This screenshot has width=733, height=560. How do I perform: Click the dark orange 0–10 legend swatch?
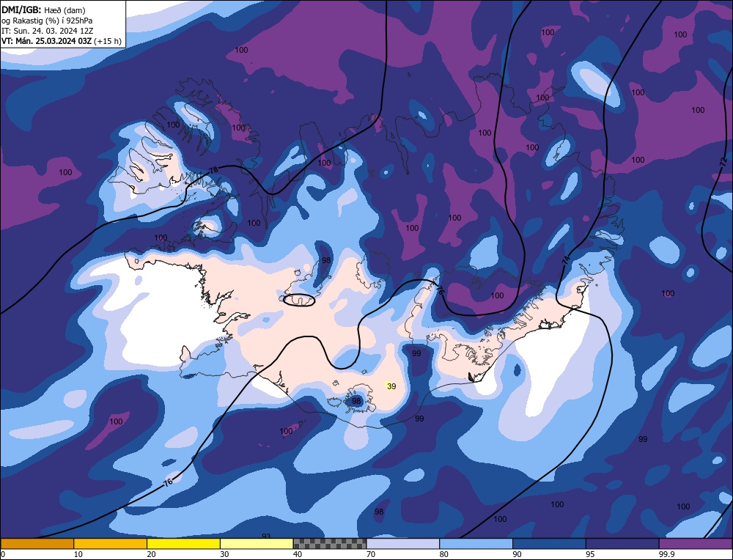click(37, 543)
